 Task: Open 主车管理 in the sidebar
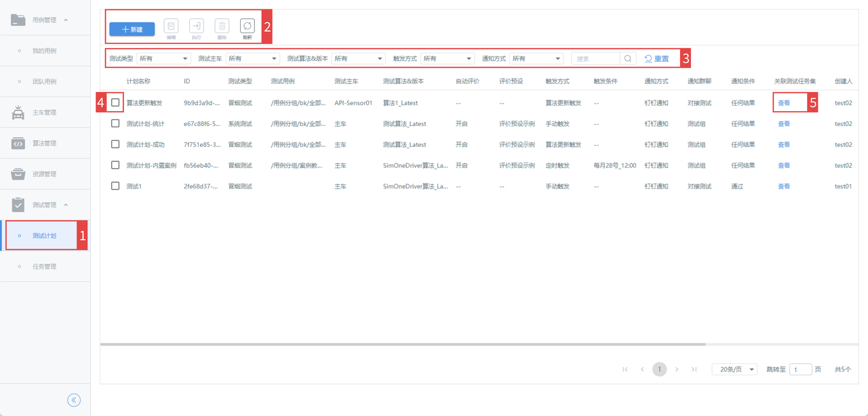45,112
